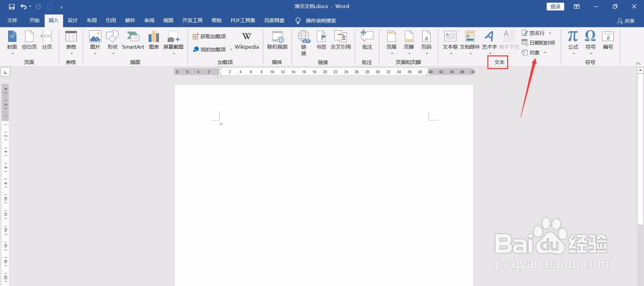Insert numbering (编号)
Viewport: 644px width, 286px height.
(608, 40)
